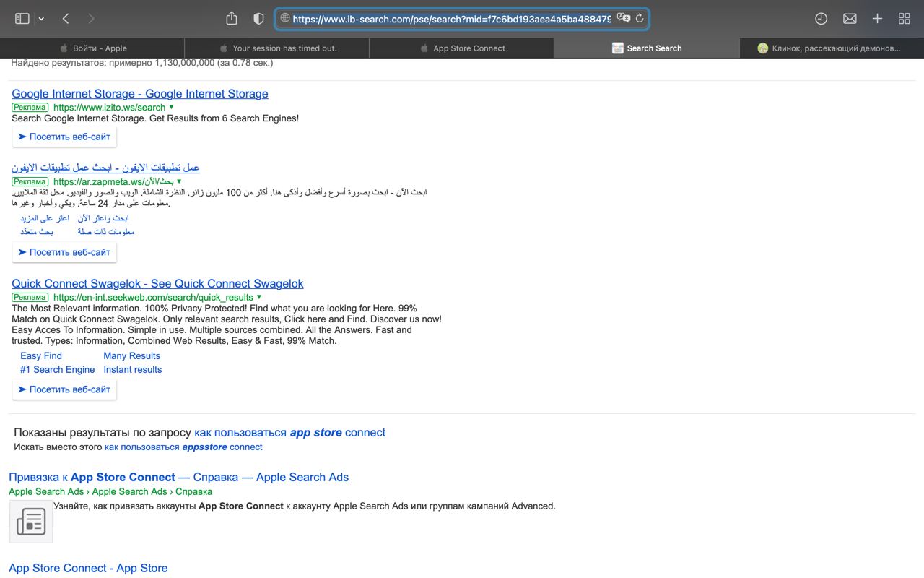This screenshot has width=924, height=578.
Task: Switch to Клинок, рассекающий демонов tab
Action: click(832, 48)
